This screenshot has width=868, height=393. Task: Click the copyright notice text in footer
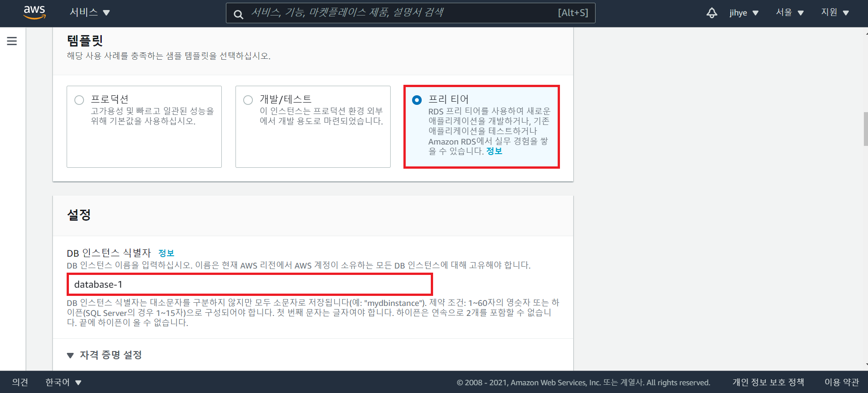[583, 383]
